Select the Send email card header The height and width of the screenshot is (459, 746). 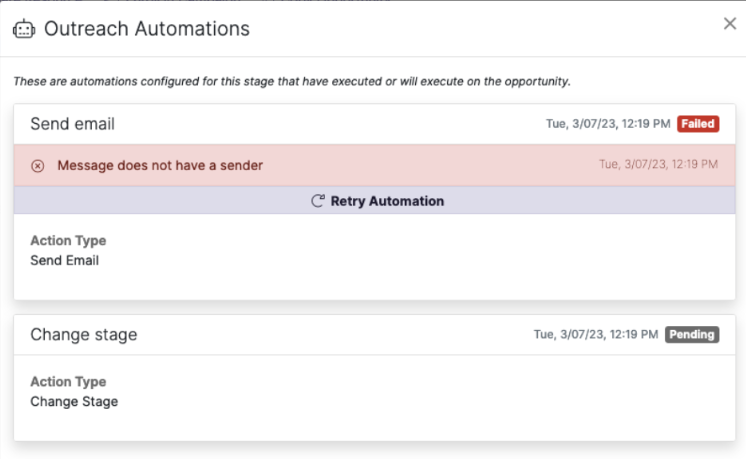click(x=374, y=124)
